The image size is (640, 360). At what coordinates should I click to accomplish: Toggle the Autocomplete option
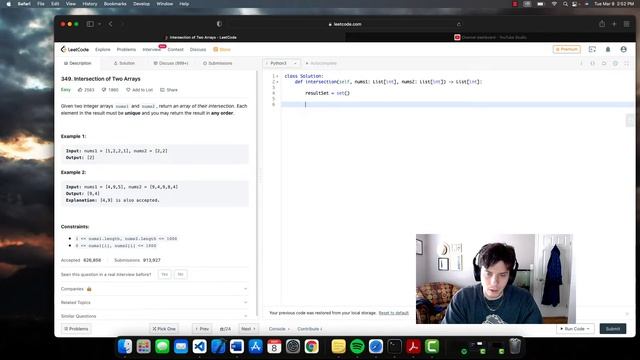tap(321, 63)
